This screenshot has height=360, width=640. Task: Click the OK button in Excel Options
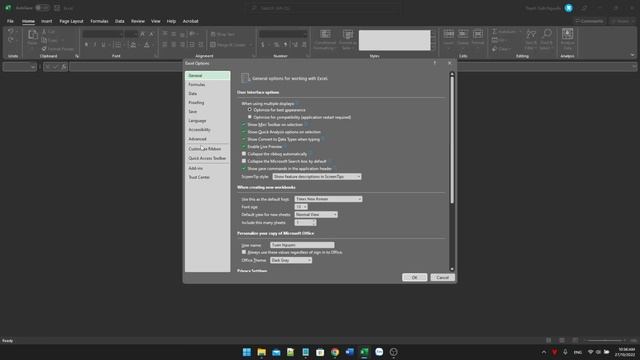[414, 278]
